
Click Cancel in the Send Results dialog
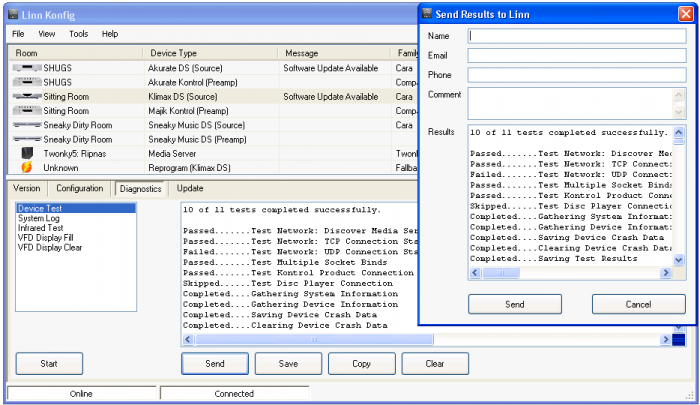pos(638,304)
